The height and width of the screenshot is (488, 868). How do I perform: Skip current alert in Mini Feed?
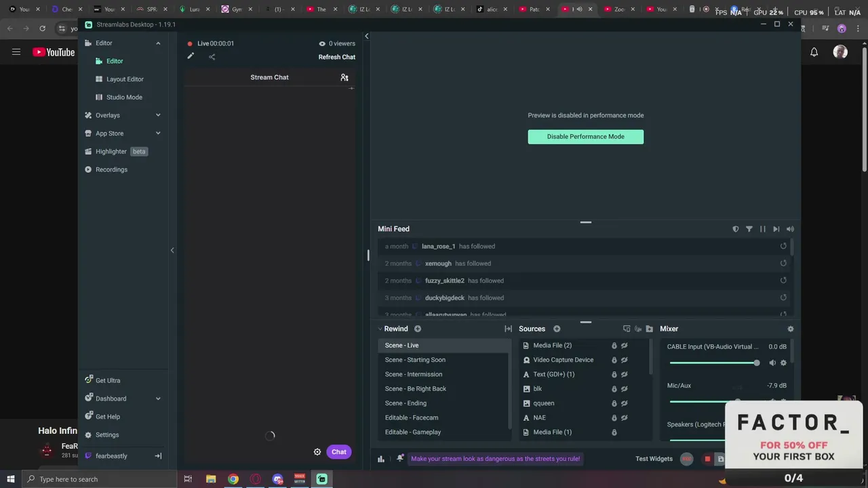point(776,229)
